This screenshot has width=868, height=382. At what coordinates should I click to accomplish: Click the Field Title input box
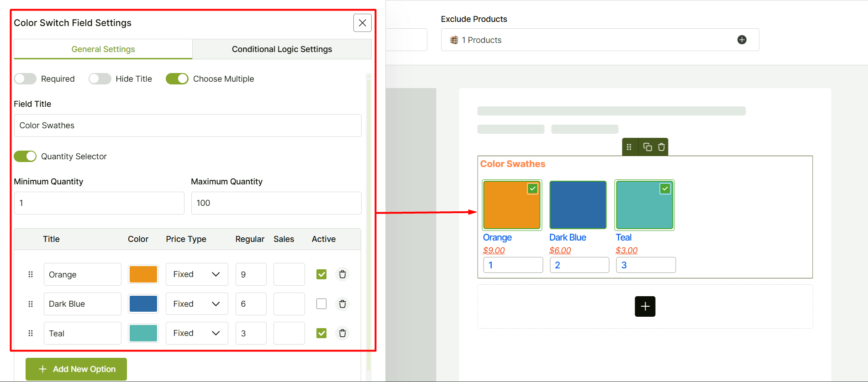[x=188, y=126]
